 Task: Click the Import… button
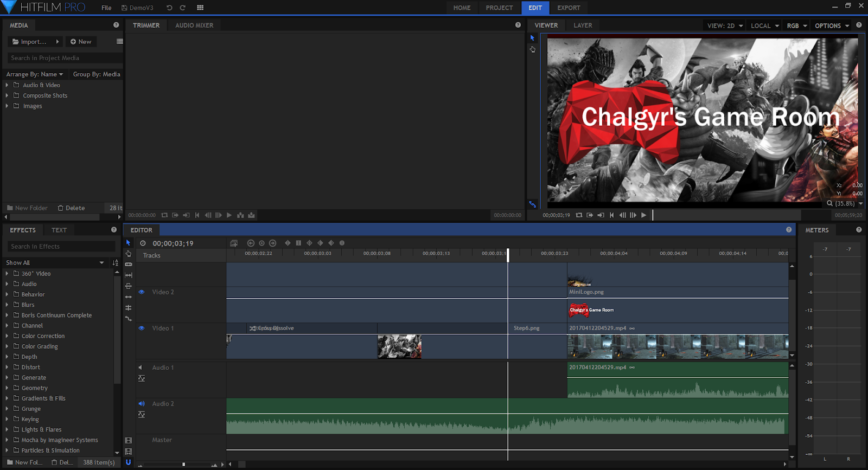pyautogui.click(x=35, y=42)
